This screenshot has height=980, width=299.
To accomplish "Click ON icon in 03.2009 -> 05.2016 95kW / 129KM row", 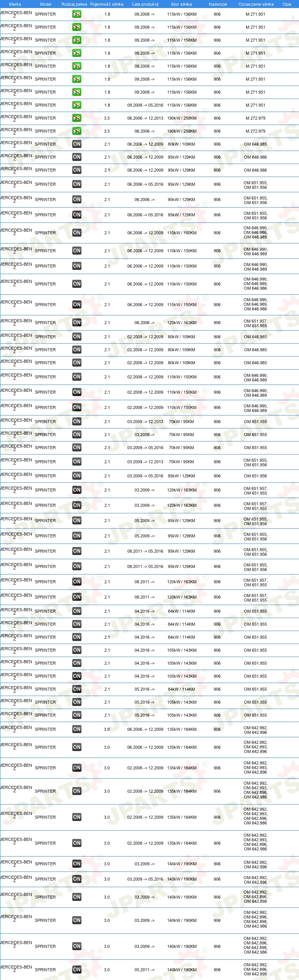I will pyautogui.click(x=76, y=476).
